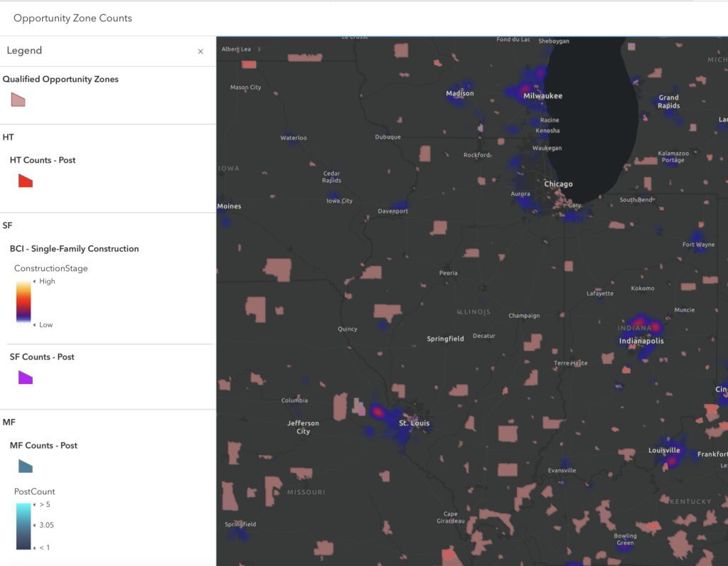Click the Cedar Rapids map label
This screenshot has width=728, height=566.
pos(331,177)
